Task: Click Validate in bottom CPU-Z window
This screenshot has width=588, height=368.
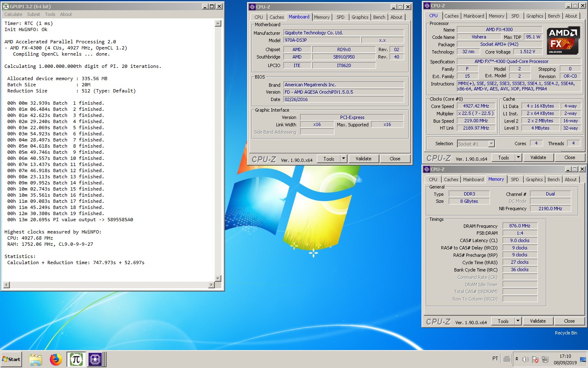Action: (x=538, y=321)
